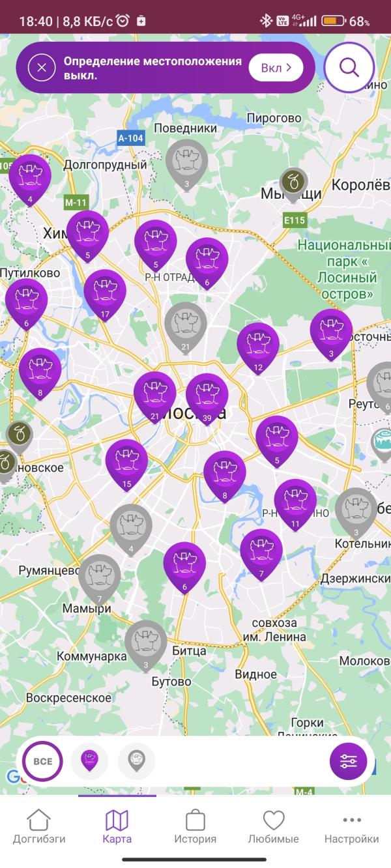
Task: Open the map filter sliders button
Action: (349, 761)
